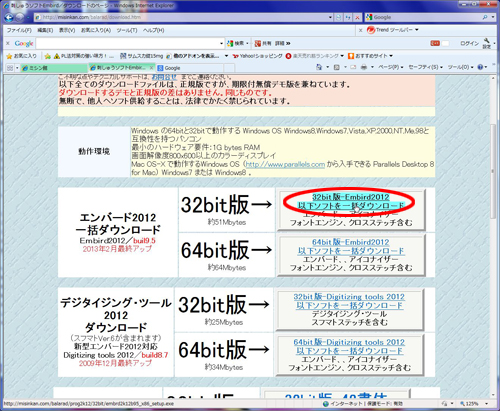This screenshot has width=500, height=411.
Task: Click the お問合せ contact link
Action: (164, 77)
